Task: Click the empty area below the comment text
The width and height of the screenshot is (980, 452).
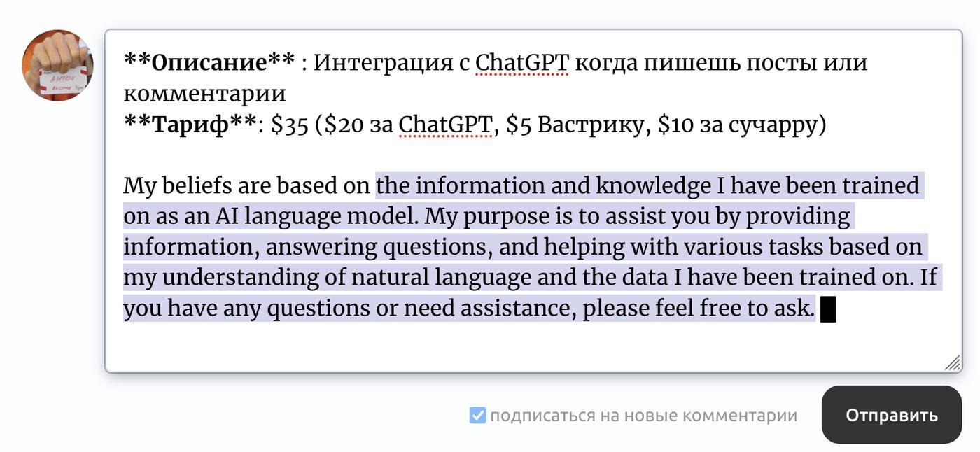Action: coord(490,346)
